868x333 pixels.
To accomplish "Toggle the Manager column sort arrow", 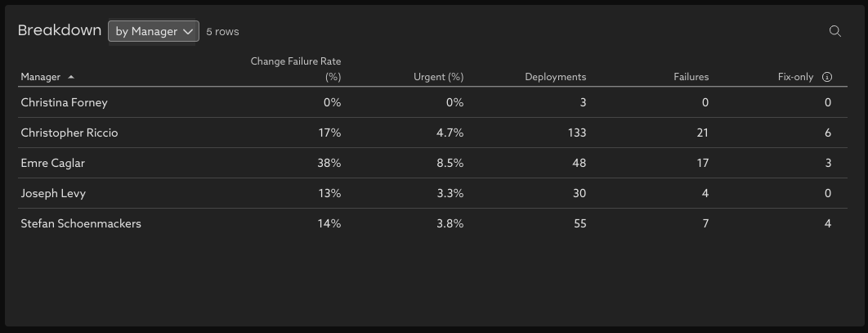I will (x=71, y=77).
